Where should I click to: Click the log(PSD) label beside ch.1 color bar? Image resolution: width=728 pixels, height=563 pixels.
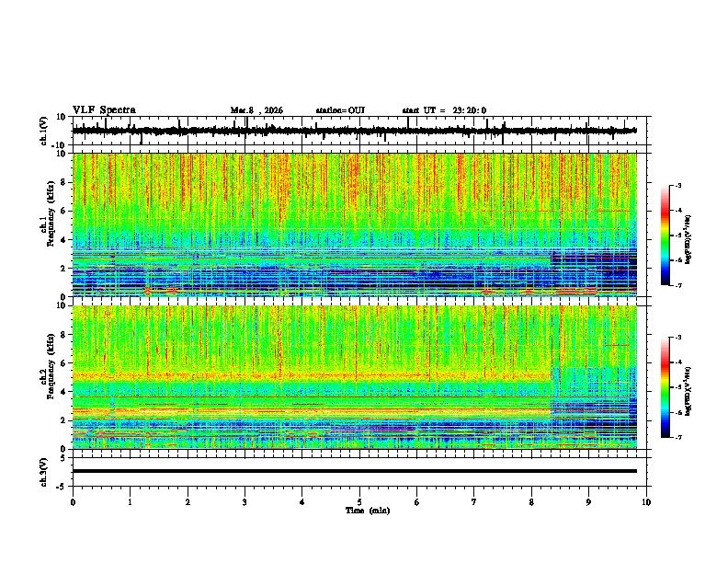(x=688, y=240)
